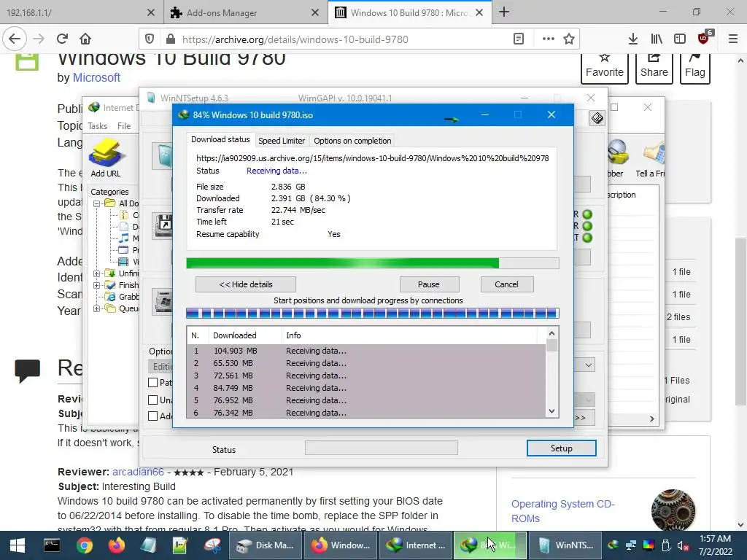Open Options on completion tab
Viewport: 747px width, 560px height.
352,141
